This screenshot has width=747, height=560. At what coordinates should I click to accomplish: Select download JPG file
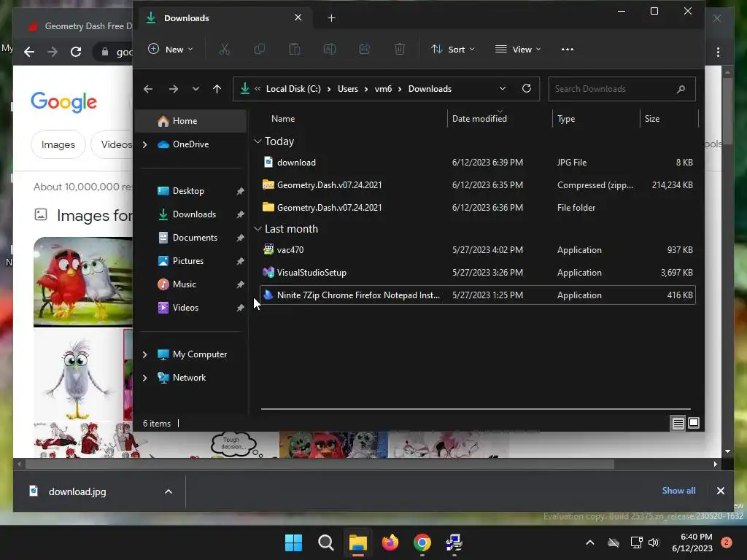[477, 163]
